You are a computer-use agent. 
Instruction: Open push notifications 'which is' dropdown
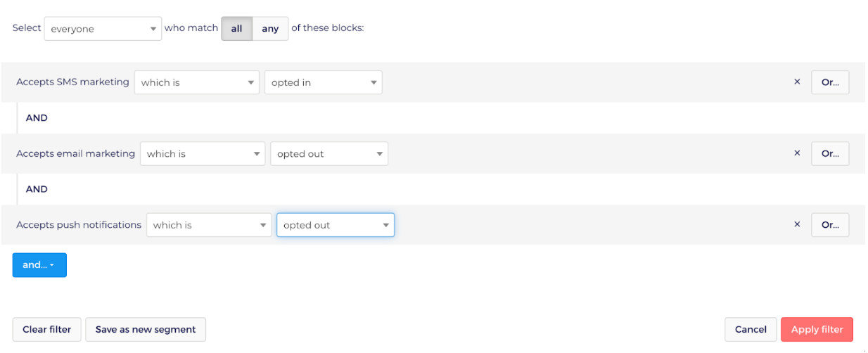209,225
